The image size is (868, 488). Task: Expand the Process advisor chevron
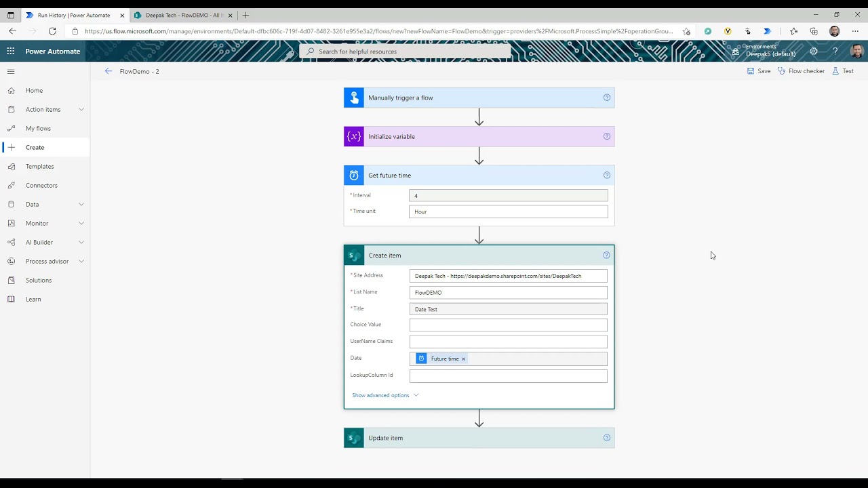(81, 261)
